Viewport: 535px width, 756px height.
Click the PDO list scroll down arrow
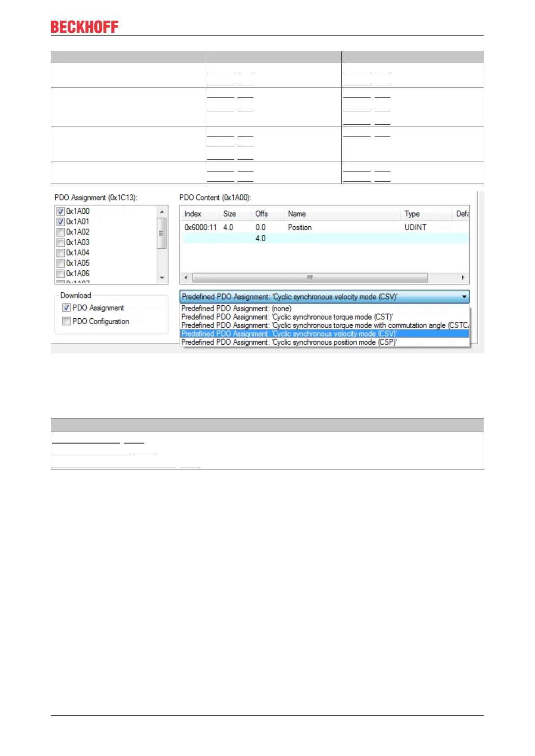tap(162, 278)
